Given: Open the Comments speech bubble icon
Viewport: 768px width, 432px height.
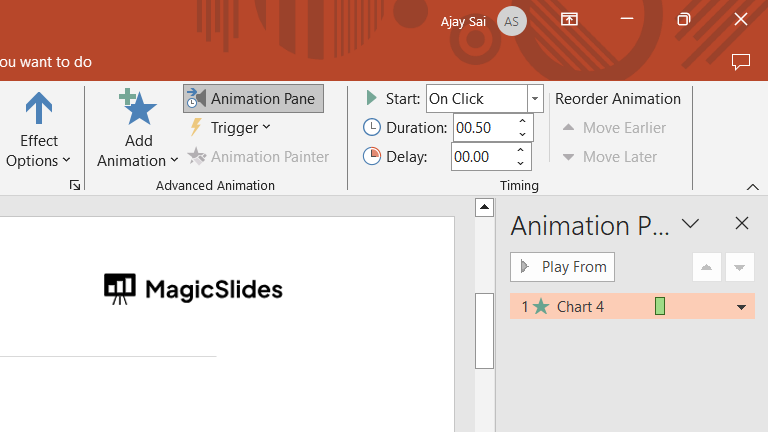Looking at the screenshot, I should (x=741, y=62).
